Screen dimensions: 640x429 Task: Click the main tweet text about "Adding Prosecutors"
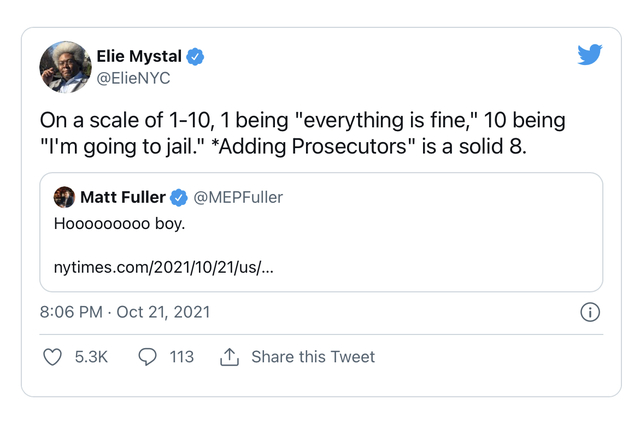pos(302,135)
